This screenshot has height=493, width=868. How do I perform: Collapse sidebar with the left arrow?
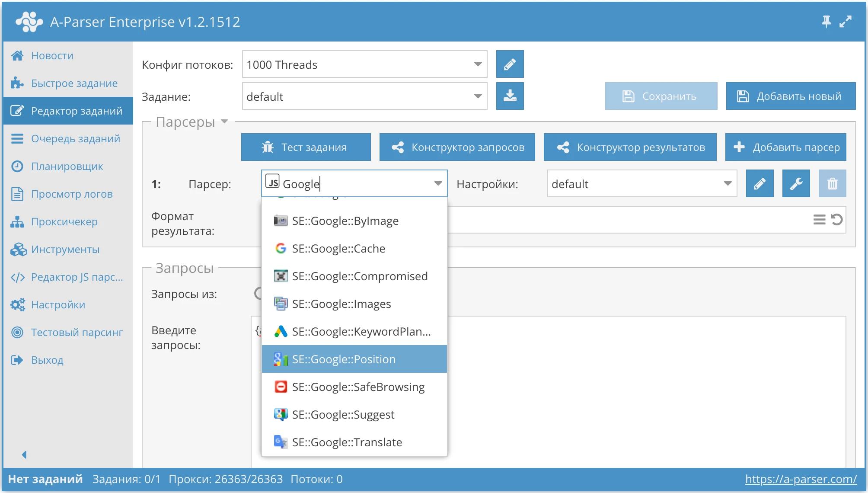pyautogui.click(x=24, y=455)
